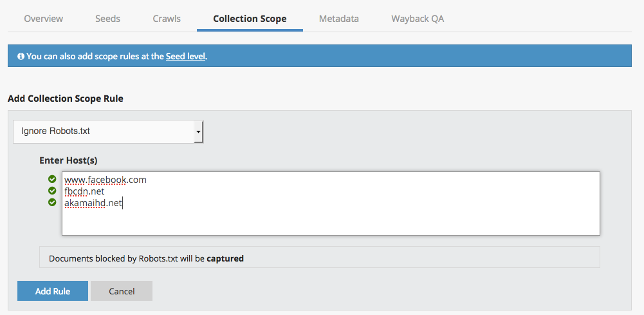This screenshot has height=315, width=644.
Task: Select the Collection Scope tab
Action: [x=250, y=19]
